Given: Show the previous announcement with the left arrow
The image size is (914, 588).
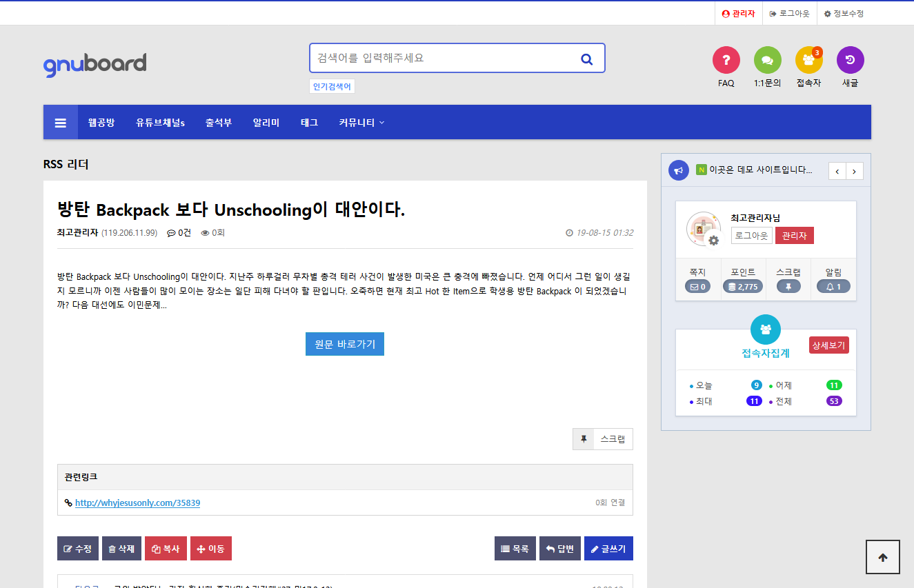Looking at the screenshot, I should pyautogui.click(x=837, y=170).
